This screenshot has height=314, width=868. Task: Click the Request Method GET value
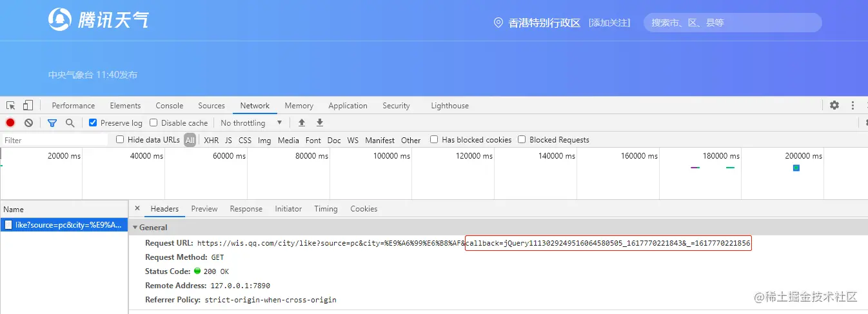pyautogui.click(x=217, y=257)
